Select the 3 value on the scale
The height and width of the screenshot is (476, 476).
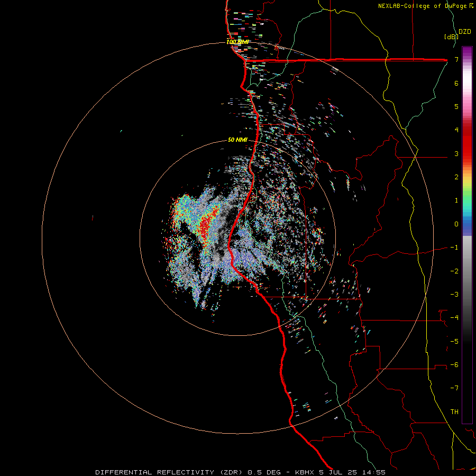click(456, 153)
